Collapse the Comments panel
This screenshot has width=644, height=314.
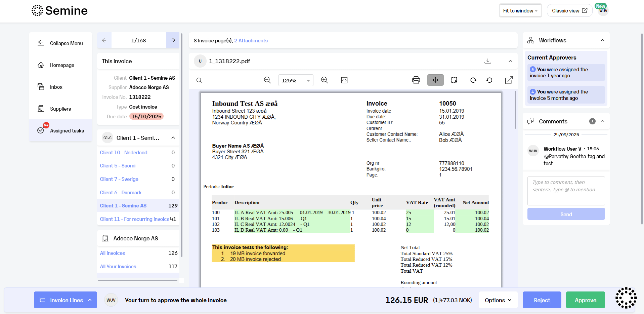click(602, 121)
